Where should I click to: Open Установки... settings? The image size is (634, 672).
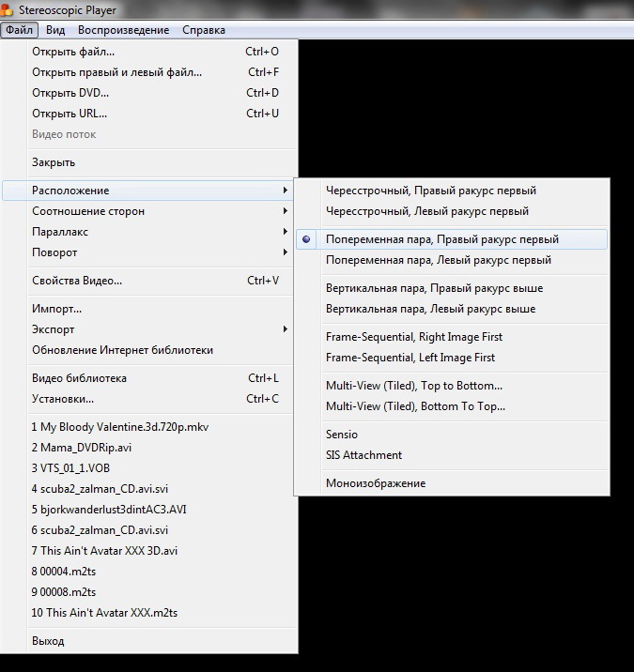click(149, 399)
